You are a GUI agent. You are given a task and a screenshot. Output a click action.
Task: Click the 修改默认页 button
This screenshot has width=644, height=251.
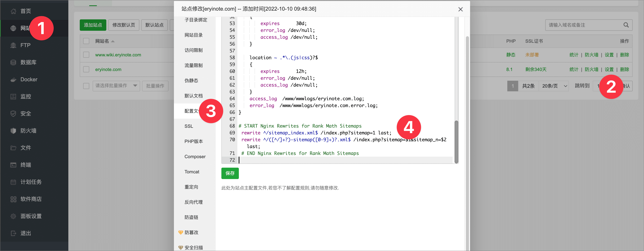[123, 25]
